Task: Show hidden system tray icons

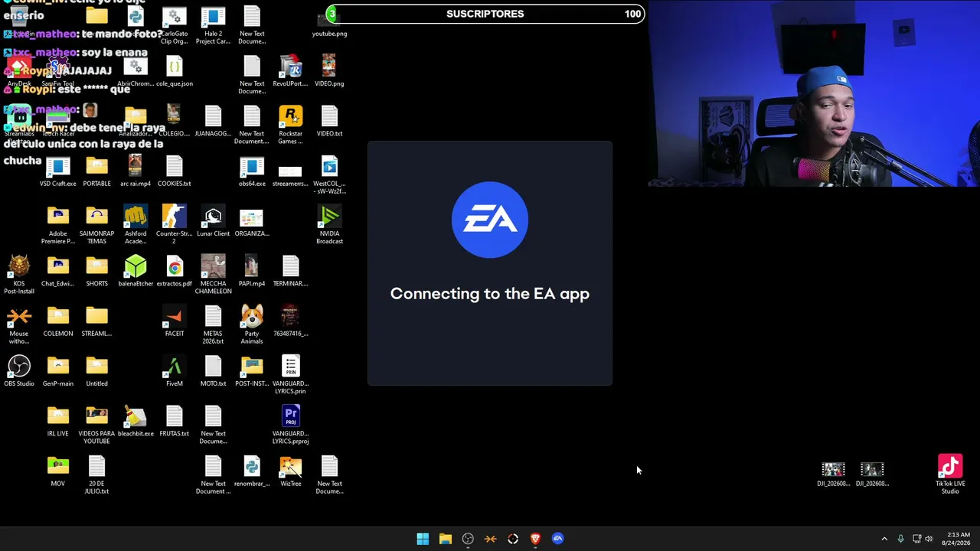Action: (x=884, y=539)
